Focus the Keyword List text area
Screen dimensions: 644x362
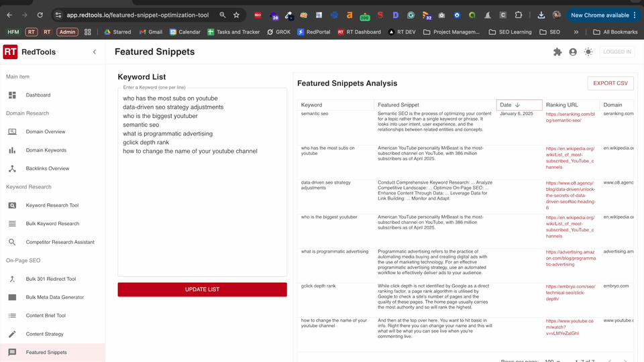[202, 182]
